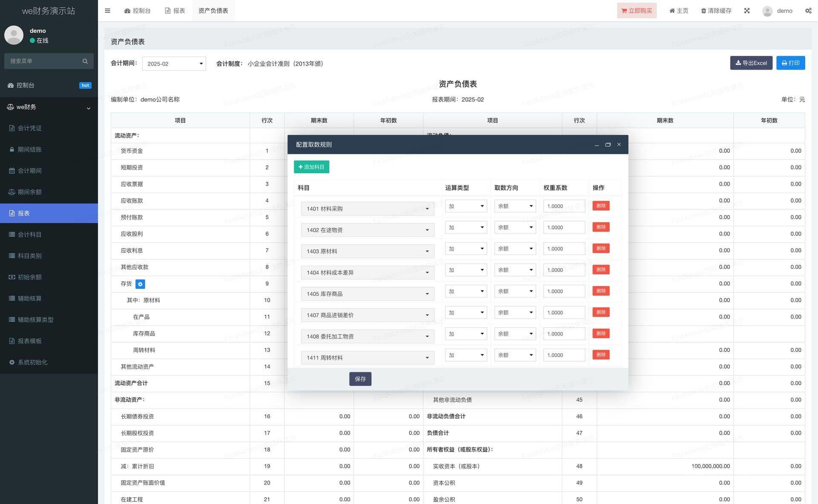Open 取数方向 dropdown for 1405 库存商品 row
This screenshot has width=818, height=504.
tap(515, 291)
